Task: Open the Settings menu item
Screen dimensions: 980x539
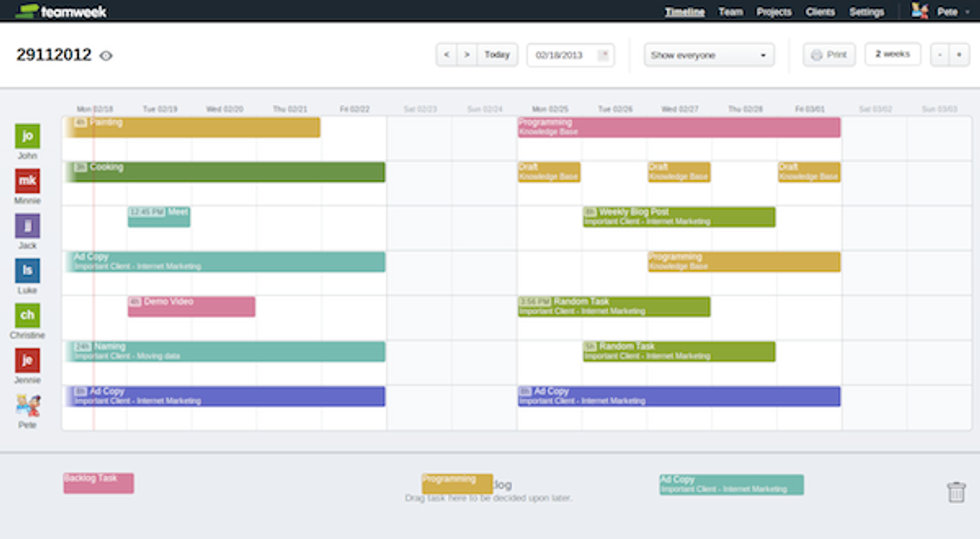Action: [x=866, y=12]
